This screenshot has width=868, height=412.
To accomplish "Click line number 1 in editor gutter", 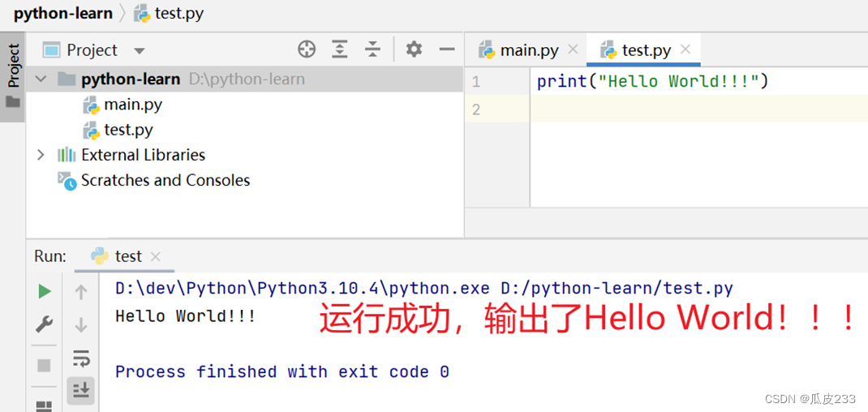I will tap(477, 82).
